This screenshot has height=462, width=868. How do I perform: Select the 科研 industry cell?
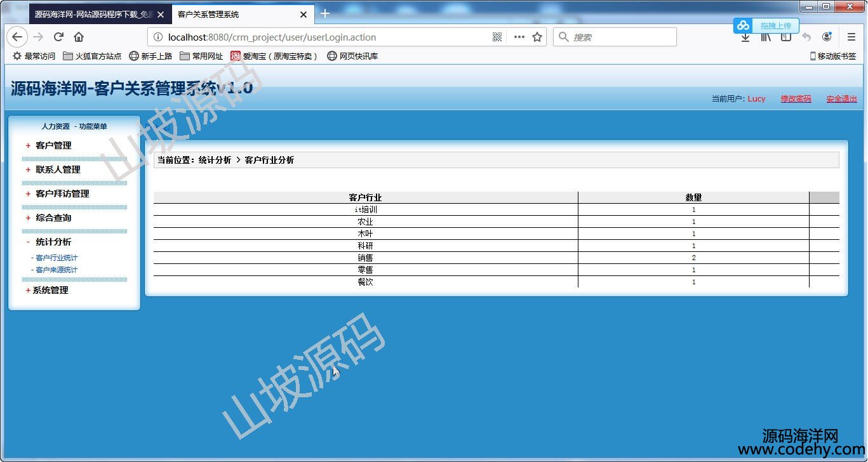[x=366, y=246]
